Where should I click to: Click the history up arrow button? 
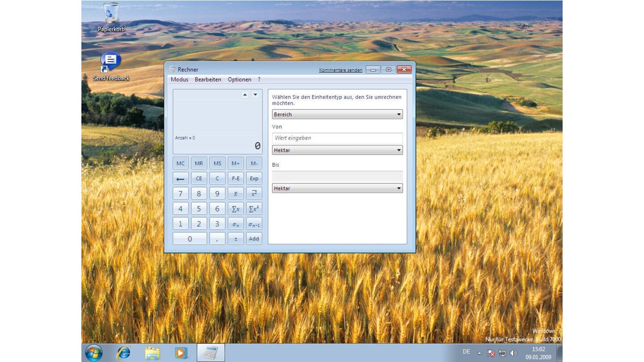tap(245, 95)
